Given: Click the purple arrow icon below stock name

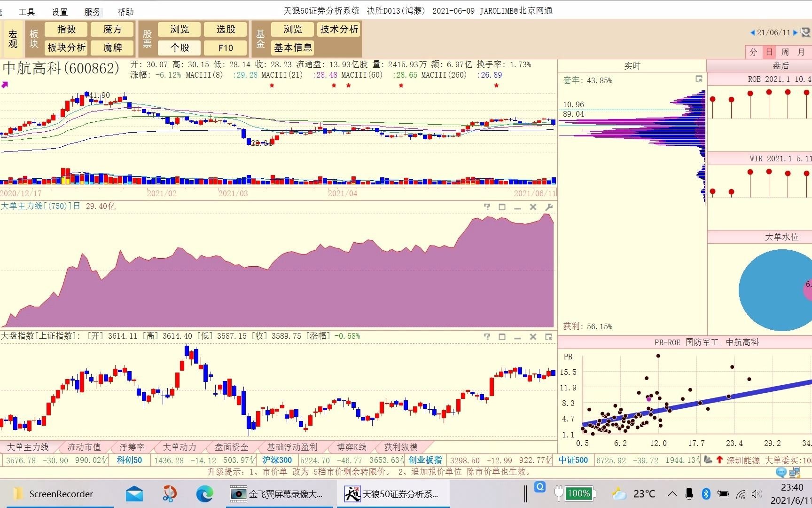Looking at the screenshot, I should click(5, 85).
